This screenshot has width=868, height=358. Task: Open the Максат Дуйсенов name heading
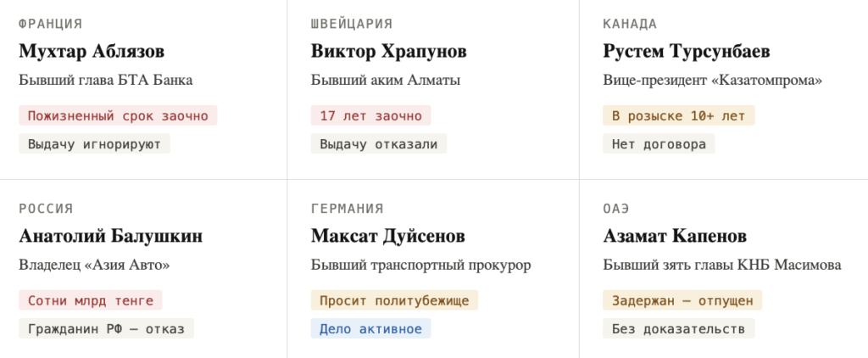(x=387, y=236)
